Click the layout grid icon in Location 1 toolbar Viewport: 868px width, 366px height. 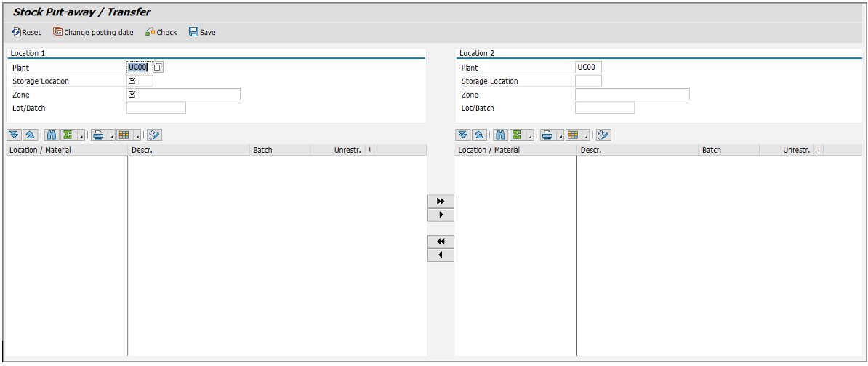click(x=124, y=135)
